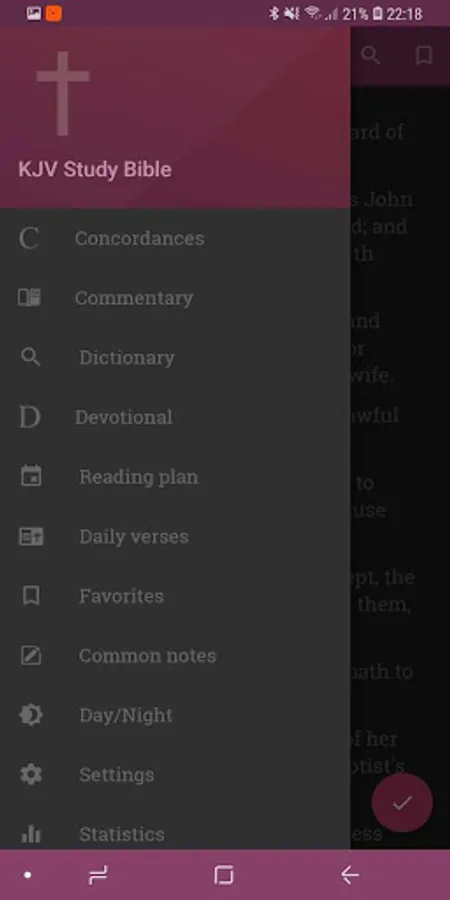
Task: Tap the bookmark icon in top bar
Action: click(424, 56)
